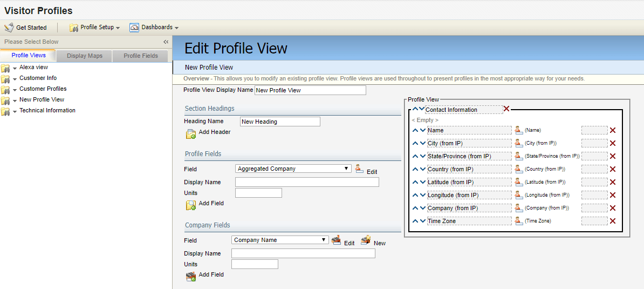Click the Get Started toolbar icon

pos(9,28)
